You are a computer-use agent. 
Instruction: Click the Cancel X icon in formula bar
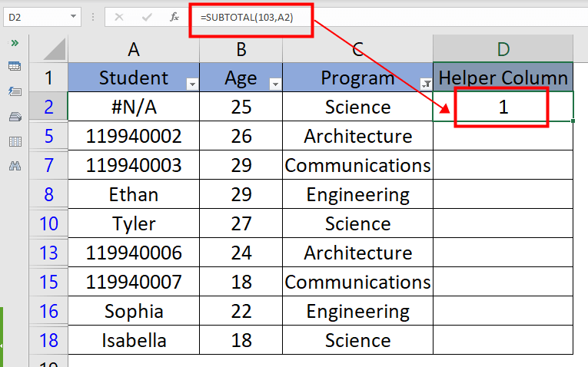coord(119,16)
